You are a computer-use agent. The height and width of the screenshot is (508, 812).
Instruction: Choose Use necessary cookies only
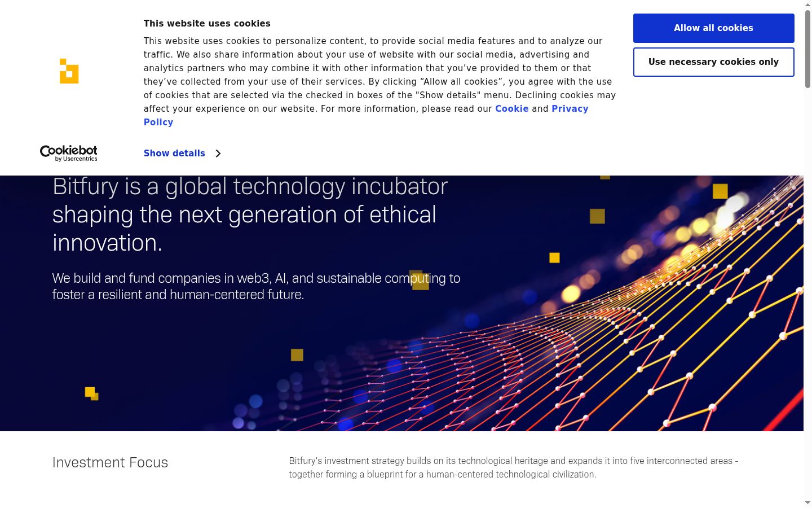click(x=713, y=62)
